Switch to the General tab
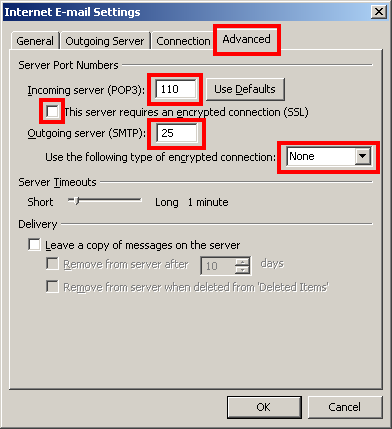 tap(35, 41)
